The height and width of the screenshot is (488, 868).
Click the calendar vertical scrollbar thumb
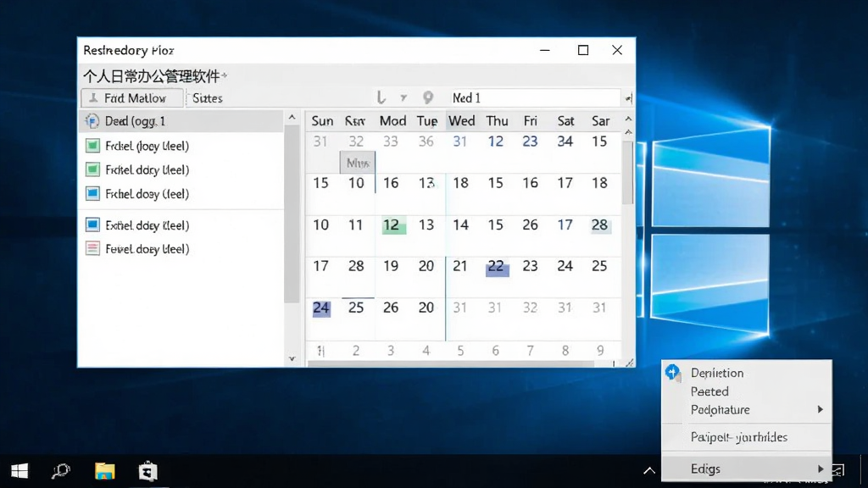[x=628, y=173]
